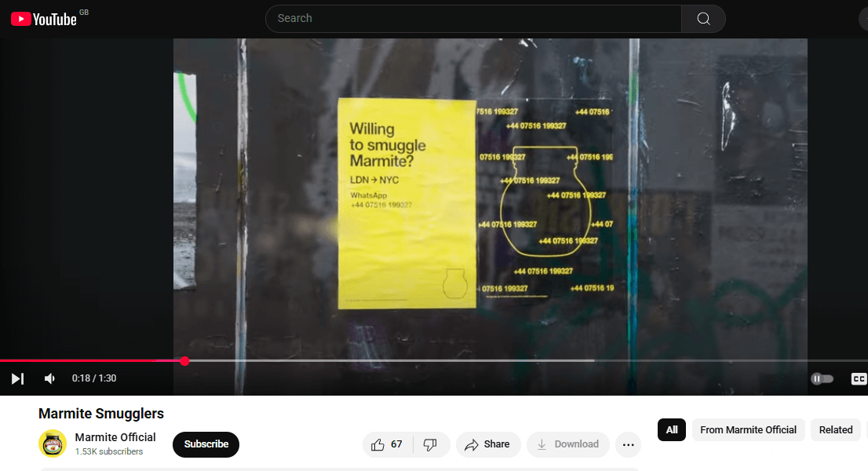Dislike the Marmite Smugglers video
This screenshot has width=868, height=471.
[431, 444]
